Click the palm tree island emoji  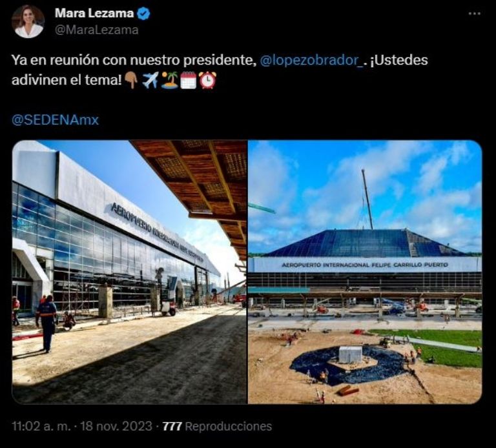coord(169,80)
